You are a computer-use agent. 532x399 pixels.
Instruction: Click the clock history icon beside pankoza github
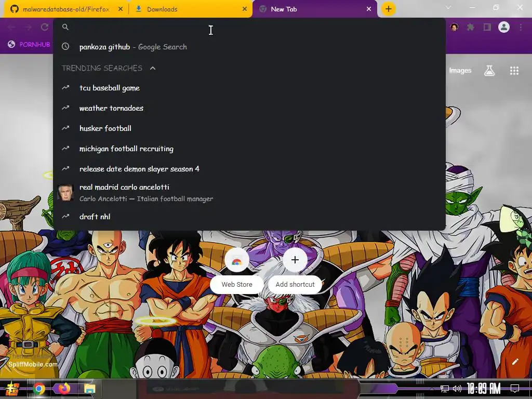tap(65, 46)
